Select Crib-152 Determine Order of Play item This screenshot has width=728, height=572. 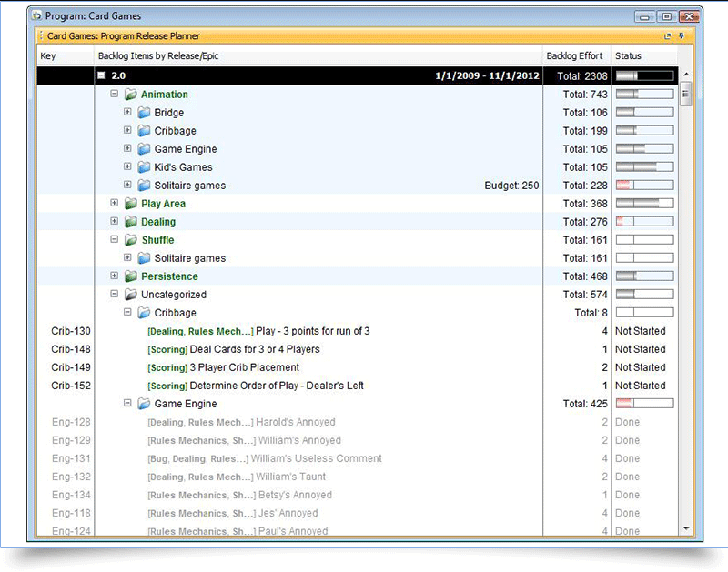pos(276,386)
